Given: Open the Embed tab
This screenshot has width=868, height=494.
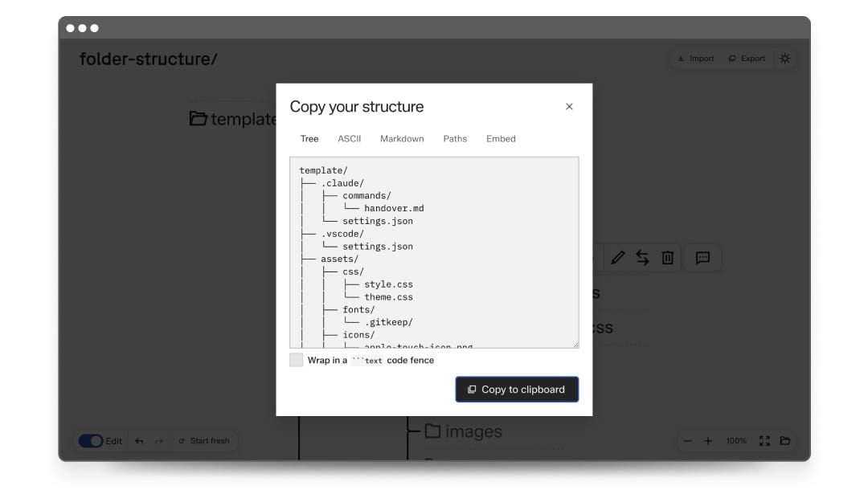Looking at the screenshot, I should coord(501,139).
